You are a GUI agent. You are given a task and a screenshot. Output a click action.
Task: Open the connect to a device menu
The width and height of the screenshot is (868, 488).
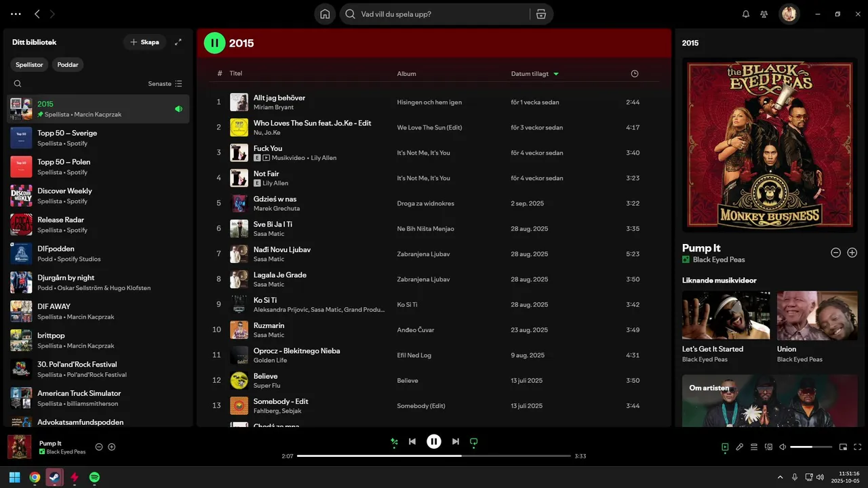[x=768, y=447]
